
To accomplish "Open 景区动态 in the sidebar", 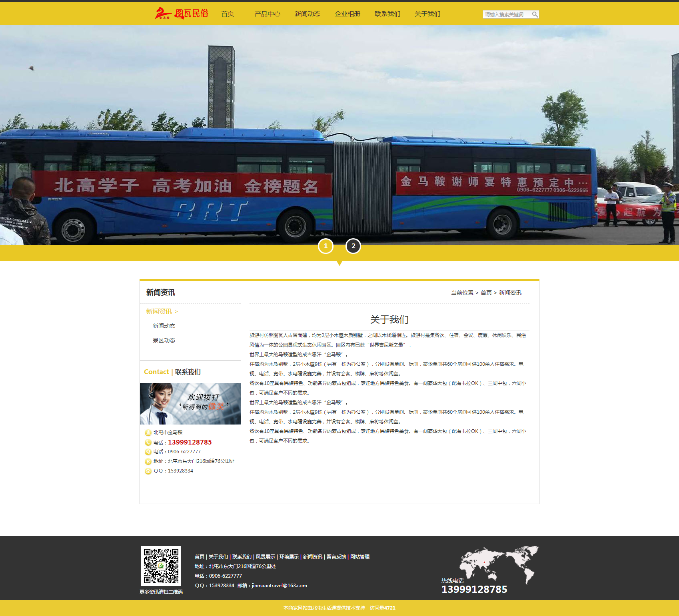I will (x=164, y=340).
